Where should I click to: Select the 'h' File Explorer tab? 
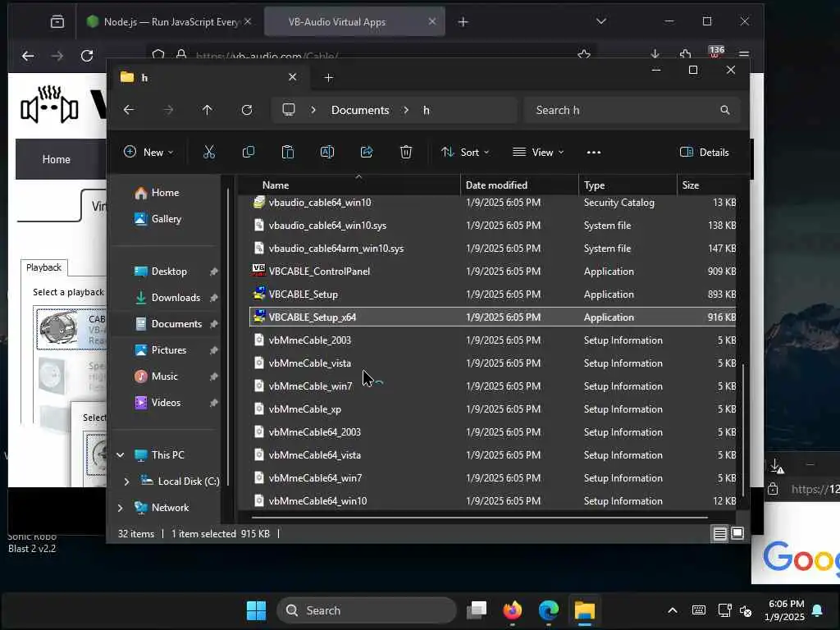208,78
